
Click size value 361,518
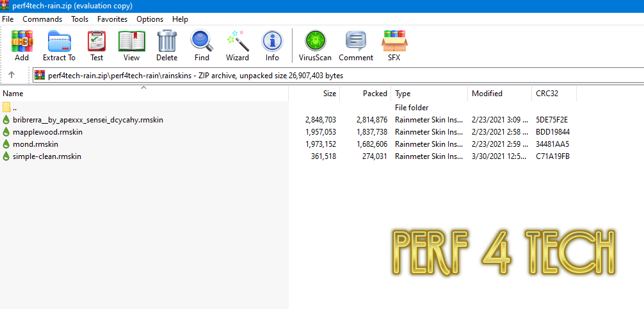pos(324,157)
